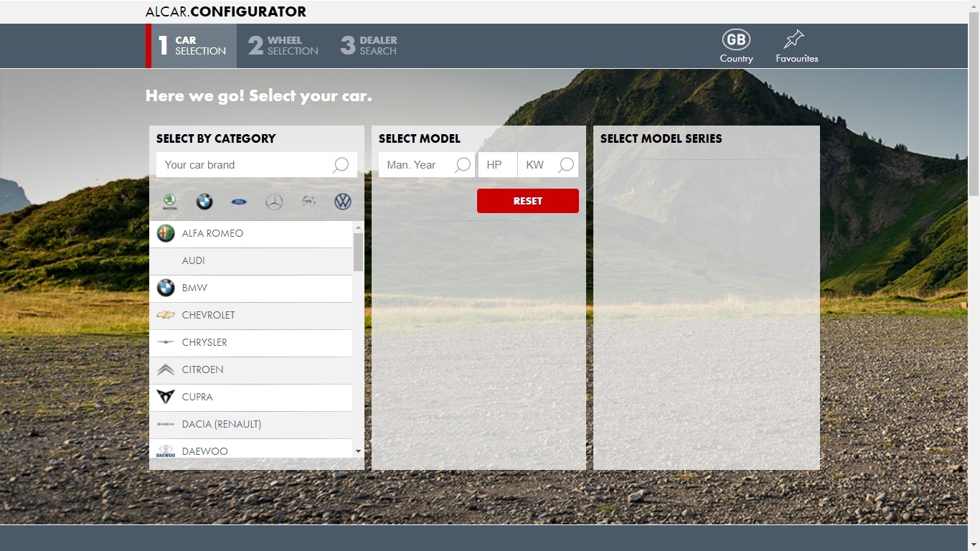Focus the HP input field
Screen dimensions: 980x551
pyautogui.click(x=497, y=165)
